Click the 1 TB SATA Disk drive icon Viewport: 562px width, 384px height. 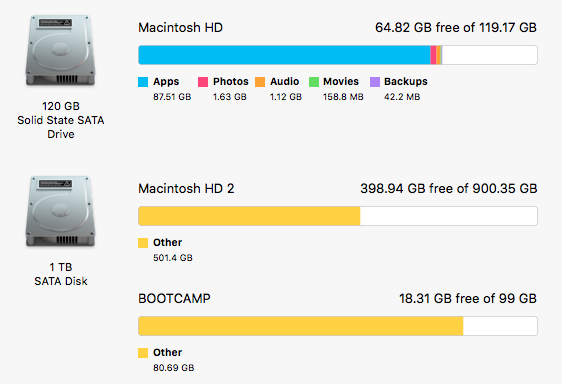pyautogui.click(x=61, y=212)
